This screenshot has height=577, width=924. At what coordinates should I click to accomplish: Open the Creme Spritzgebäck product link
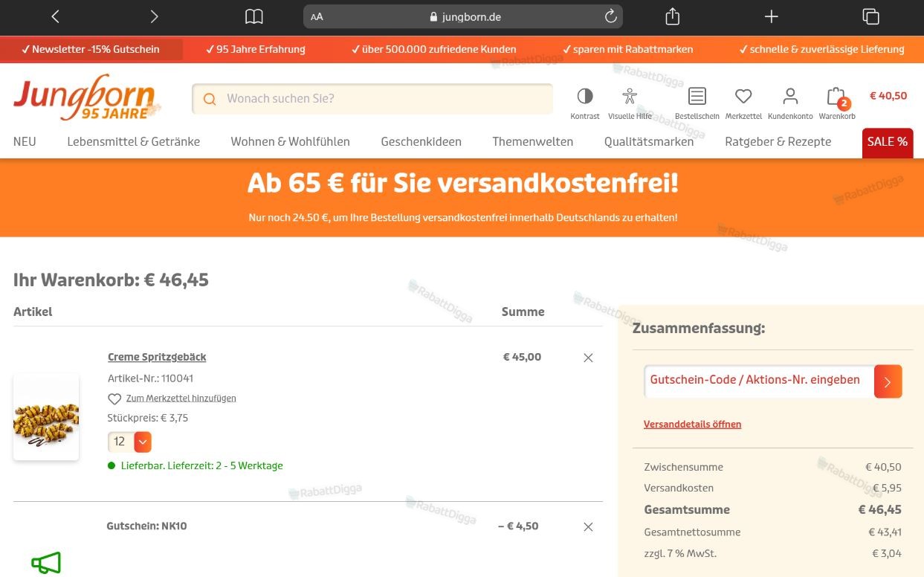click(157, 357)
